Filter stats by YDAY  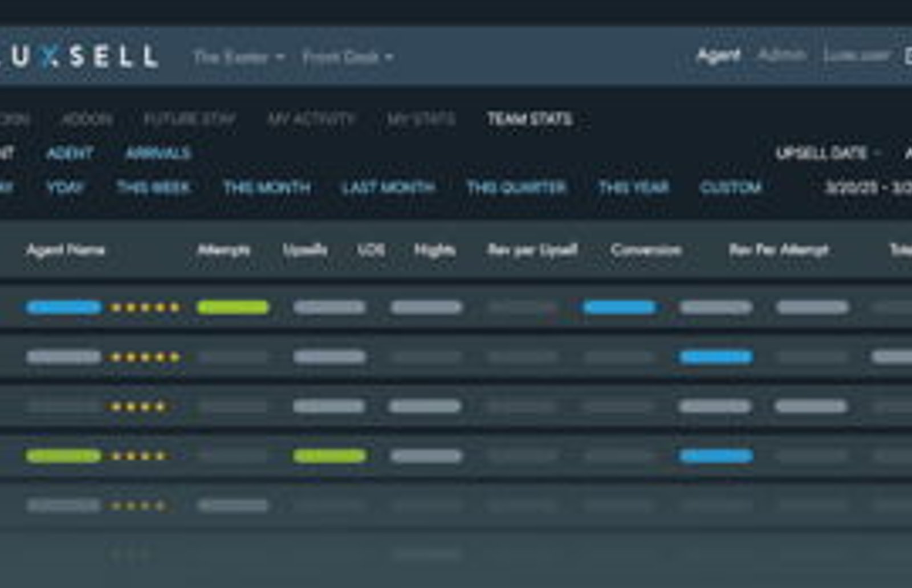coord(64,187)
